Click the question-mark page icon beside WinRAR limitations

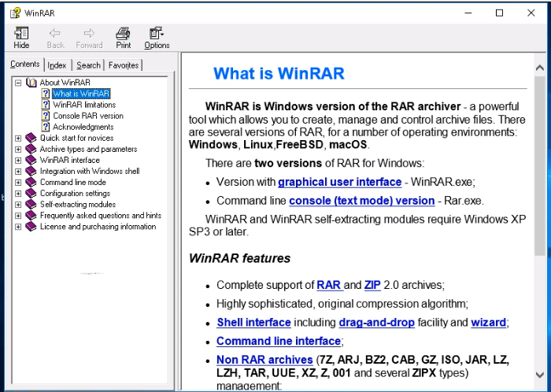click(x=46, y=105)
